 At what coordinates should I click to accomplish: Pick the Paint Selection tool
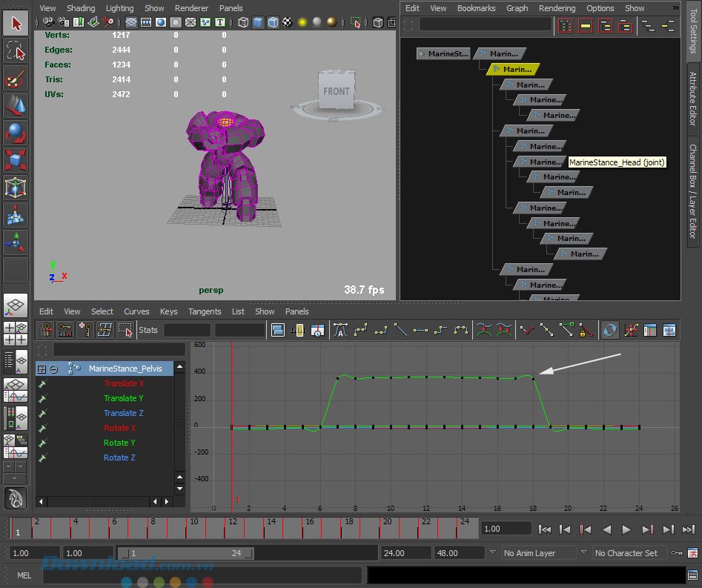click(x=16, y=79)
